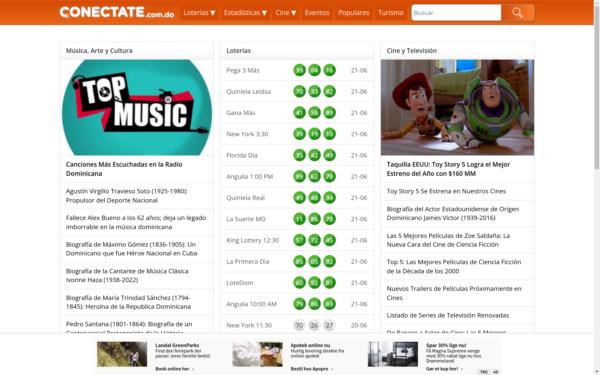Open the CONECTATE.com.do home logo
Image resolution: width=600 pixels, height=375 pixels.
(x=117, y=13)
